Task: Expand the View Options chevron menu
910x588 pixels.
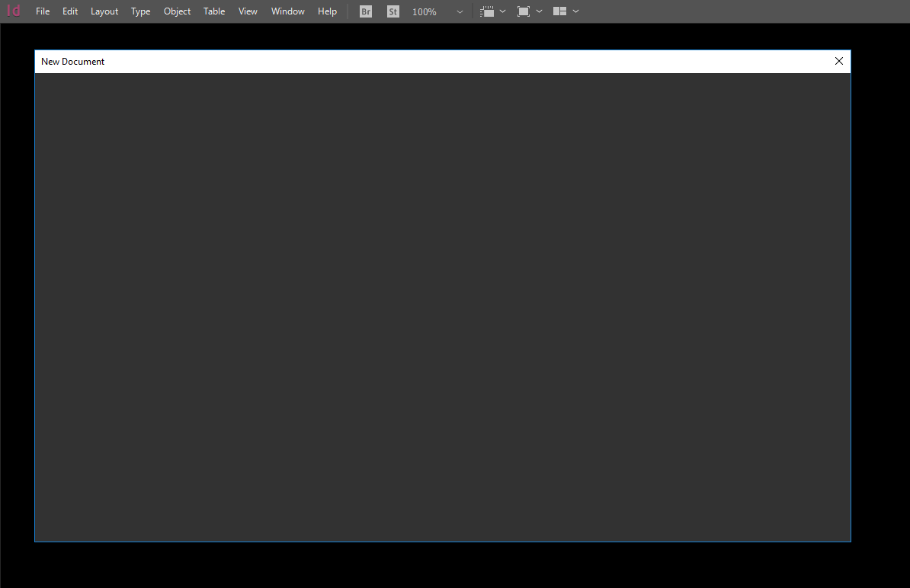Action: pyautogui.click(x=503, y=11)
